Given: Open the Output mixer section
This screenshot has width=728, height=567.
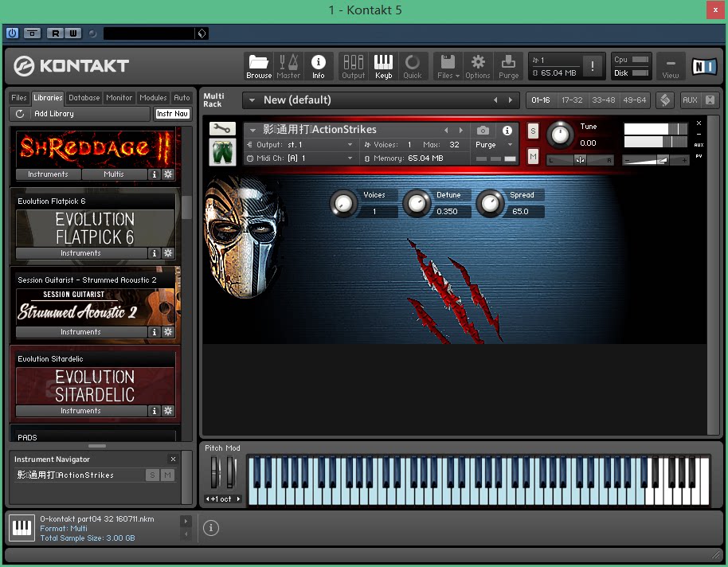Looking at the screenshot, I should [x=354, y=66].
